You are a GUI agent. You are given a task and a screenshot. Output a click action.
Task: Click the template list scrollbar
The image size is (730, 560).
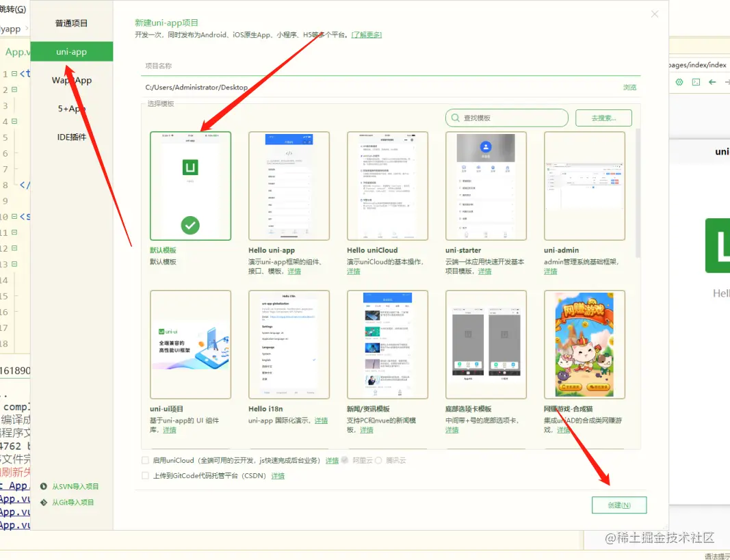coord(638,193)
